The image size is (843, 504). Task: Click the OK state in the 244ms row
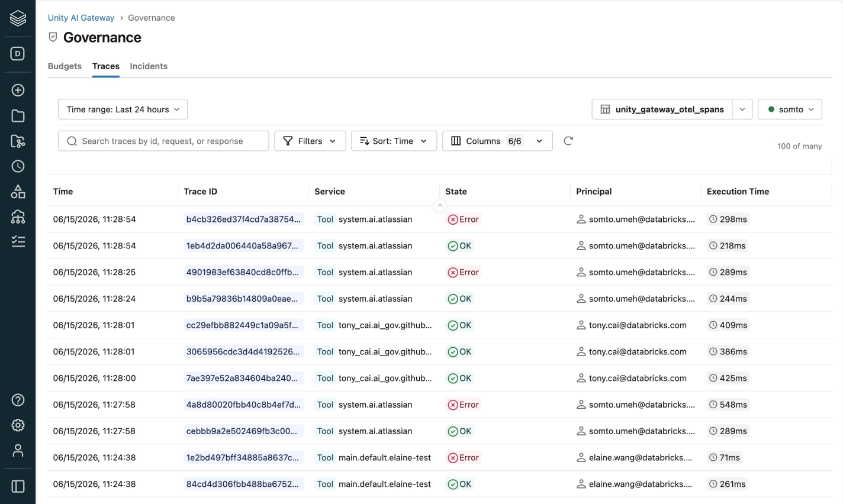[x=459, y=299]
